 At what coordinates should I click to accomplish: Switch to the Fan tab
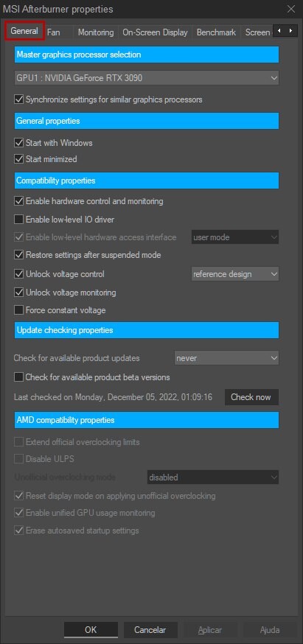point(53,32)
